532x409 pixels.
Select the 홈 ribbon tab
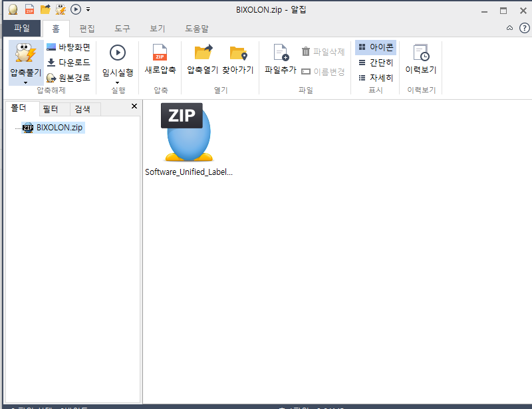point(56,29)
